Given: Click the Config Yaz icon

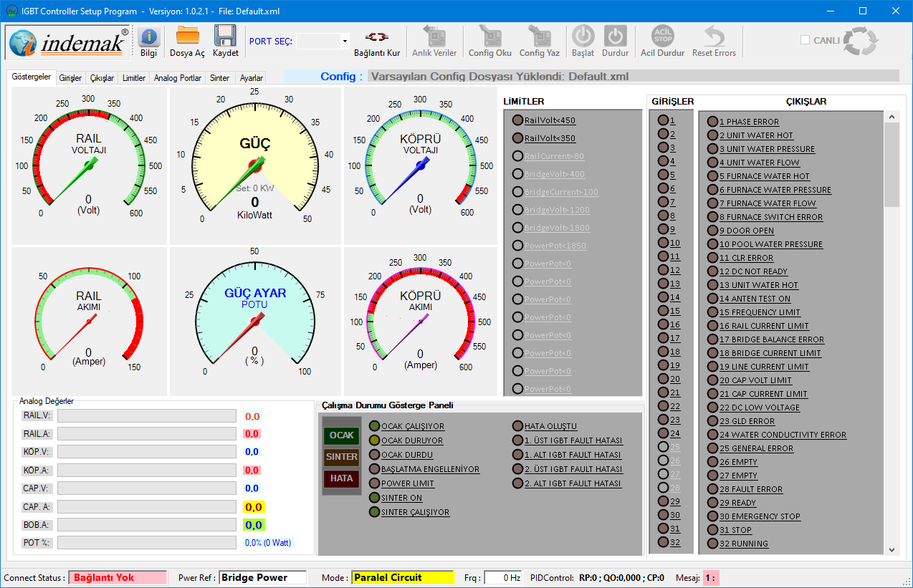Looking at the screenshot, I should point(539,36).
